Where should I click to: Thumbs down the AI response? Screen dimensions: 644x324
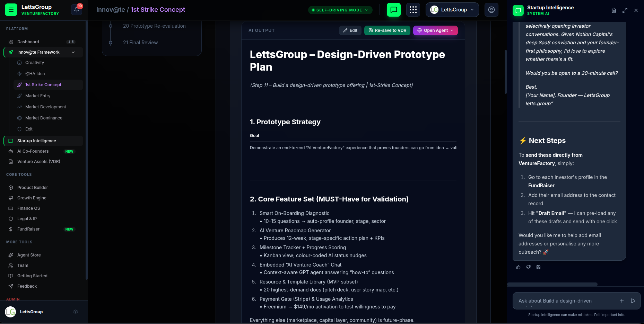(x=529, y=267)
